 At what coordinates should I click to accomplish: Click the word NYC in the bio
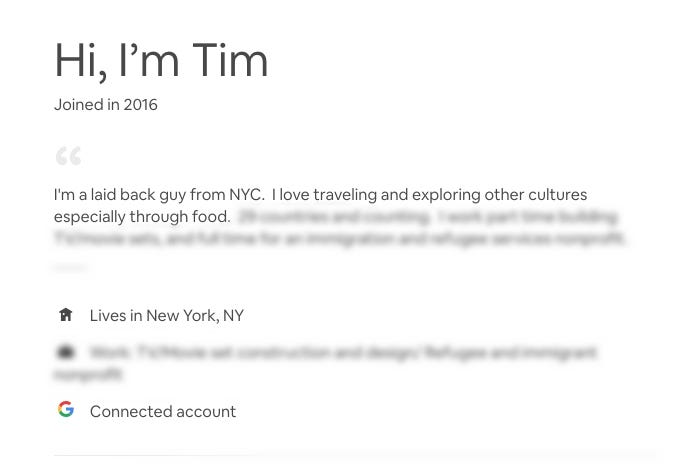(x=246, y=195)
